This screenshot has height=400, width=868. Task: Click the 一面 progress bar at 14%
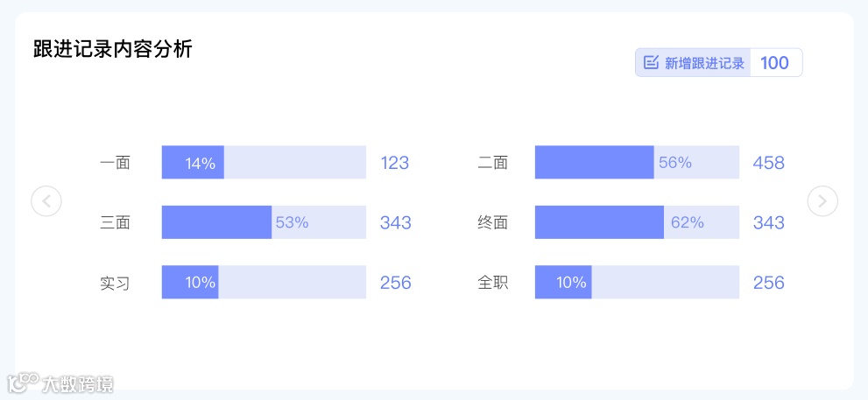coord(264,162)
